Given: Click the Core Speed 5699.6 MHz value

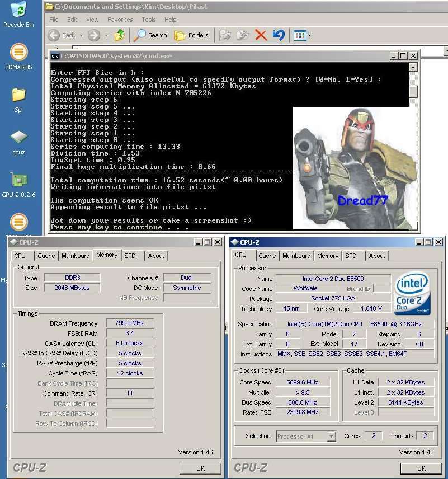Looking at the screenshot, I should click(x=303, y=382).
